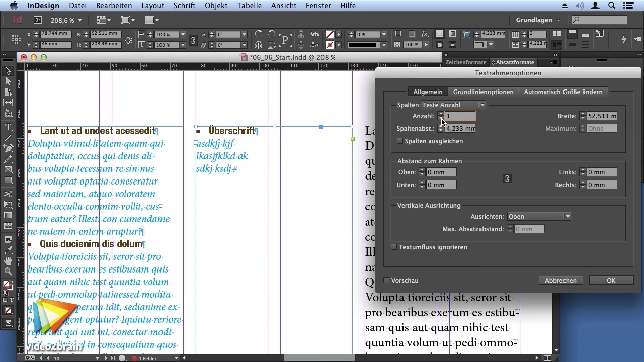
Task: Enable Spalten ausgleichen checkbox
Action: pos(400,141)
